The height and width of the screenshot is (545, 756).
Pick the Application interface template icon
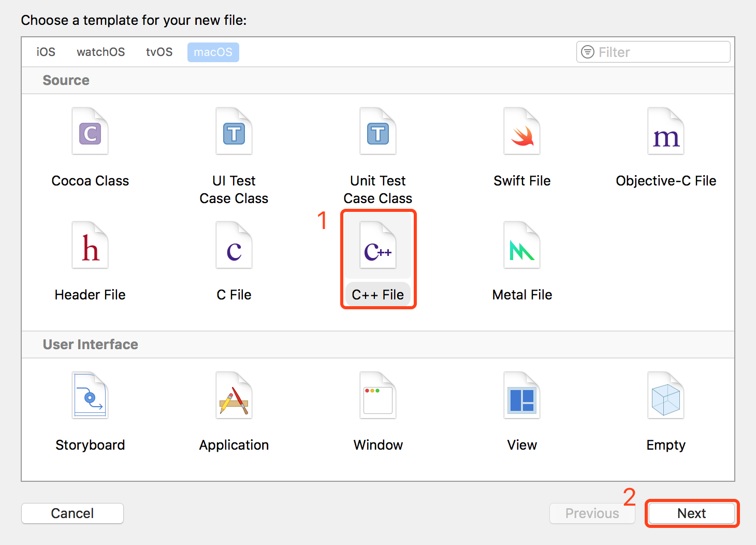tap(234, 395)
